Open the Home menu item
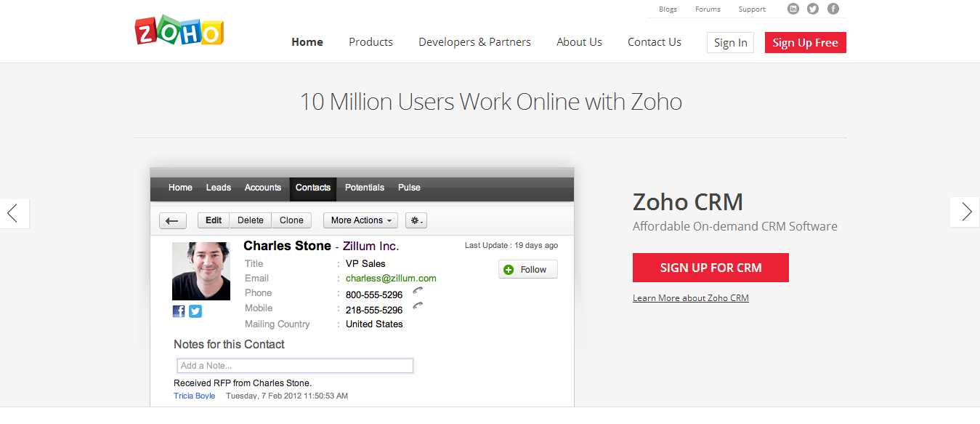The width and height of the screenshot is (980, 424). click(x=307, y=42)
